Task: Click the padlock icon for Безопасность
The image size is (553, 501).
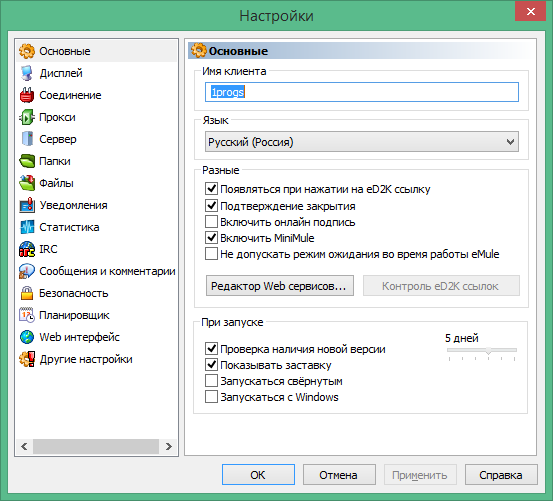Action: (x=27, y=293)
